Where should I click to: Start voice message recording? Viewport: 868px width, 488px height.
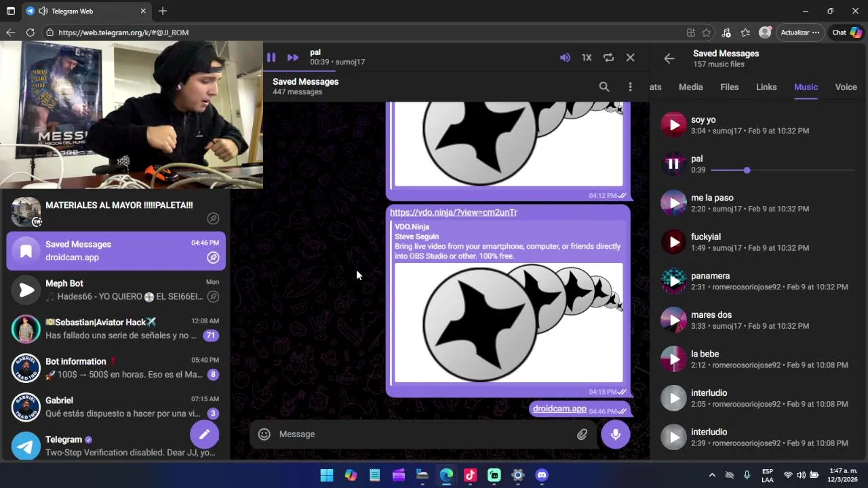[615, 434]
